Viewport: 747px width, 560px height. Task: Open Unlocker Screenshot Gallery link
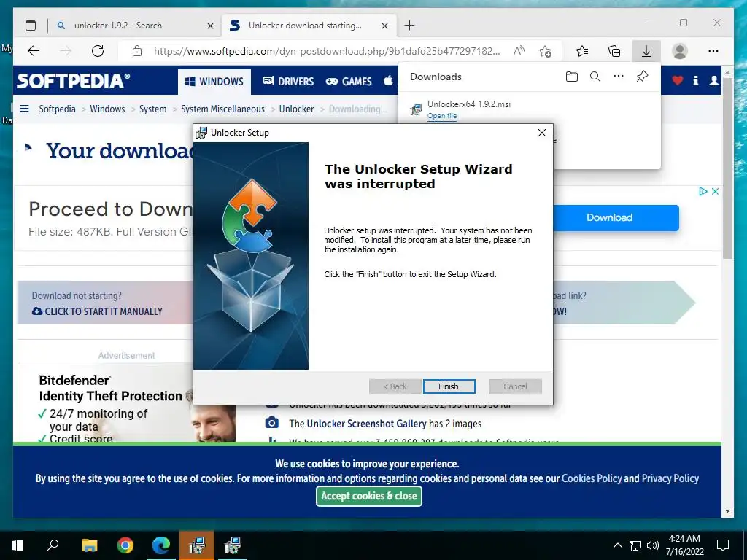[x=366, y=424]
